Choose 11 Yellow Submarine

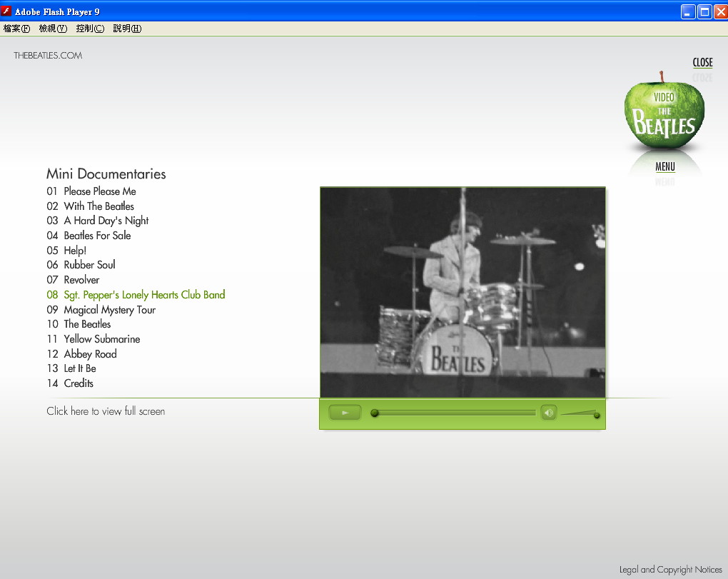click(x=93, y=339)
